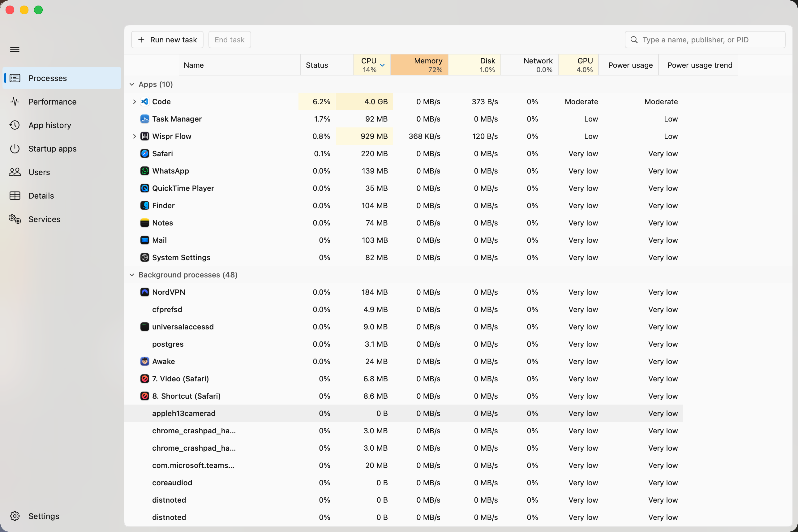Open the Services page
This screenshot has width=798, height=532.
[x=62, y=219]
